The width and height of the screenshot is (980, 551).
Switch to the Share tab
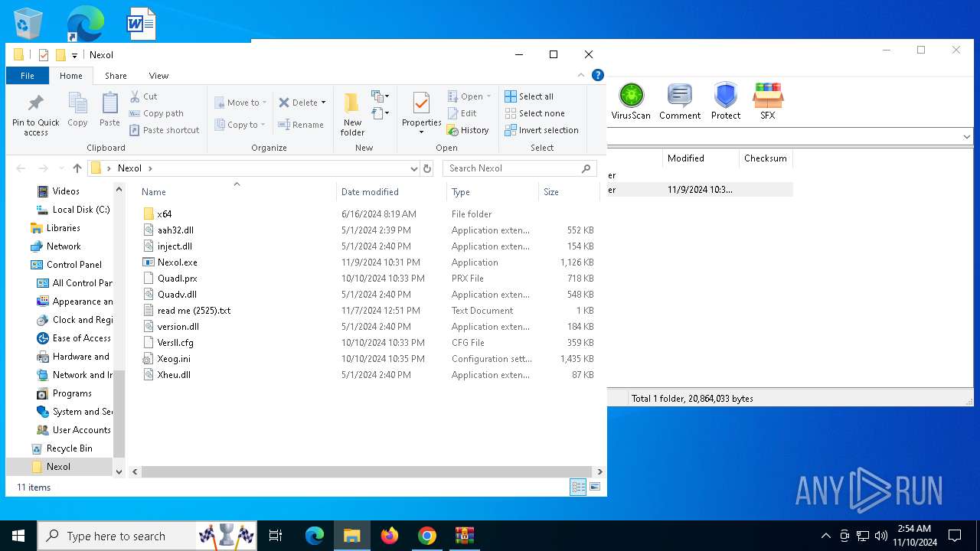click(116, 76)
